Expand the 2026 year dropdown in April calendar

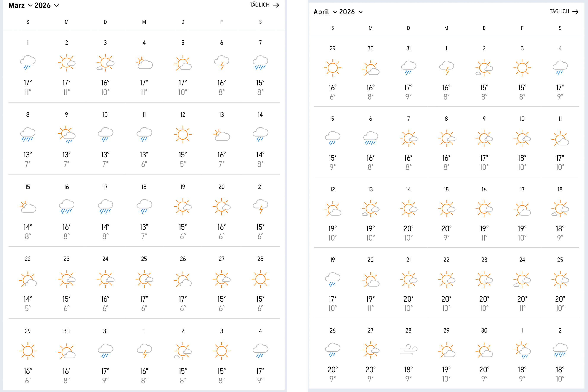pyautogui.click(x=351, y=12)
